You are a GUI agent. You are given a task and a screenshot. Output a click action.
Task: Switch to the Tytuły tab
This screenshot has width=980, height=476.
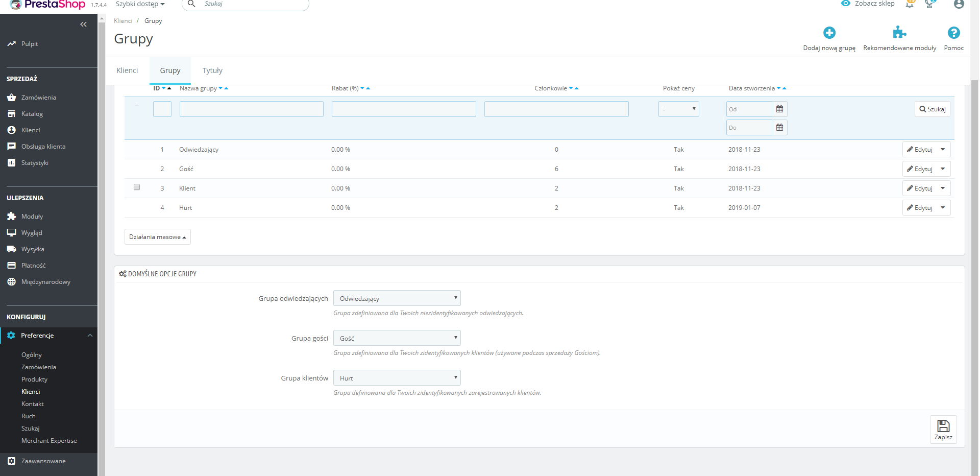tap(212, 70)
